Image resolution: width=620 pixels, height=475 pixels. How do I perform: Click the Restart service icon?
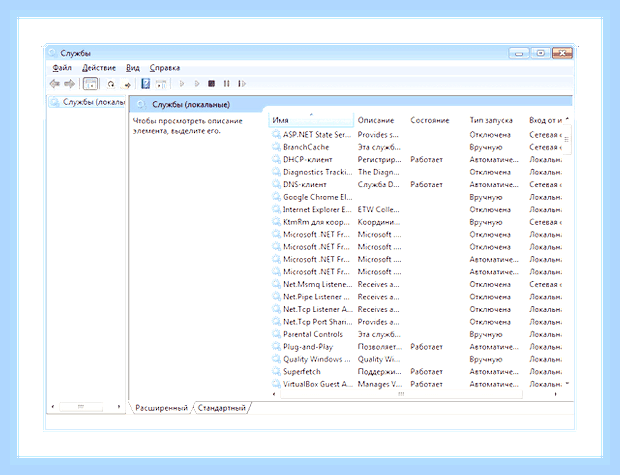coord(242,83)
